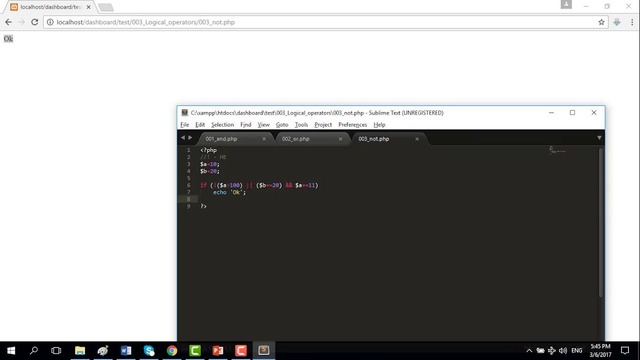Screen dimensions: 640x360
Task: View site information icon in address bar
Action: click(50, 22)
